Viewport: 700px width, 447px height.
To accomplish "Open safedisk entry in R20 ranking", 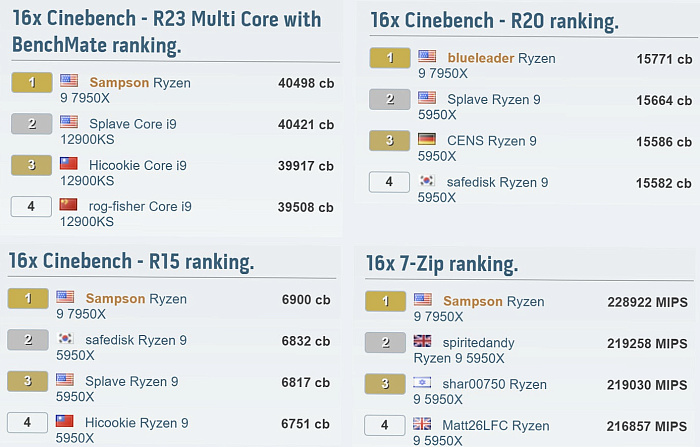I will [x=483, y=189].
